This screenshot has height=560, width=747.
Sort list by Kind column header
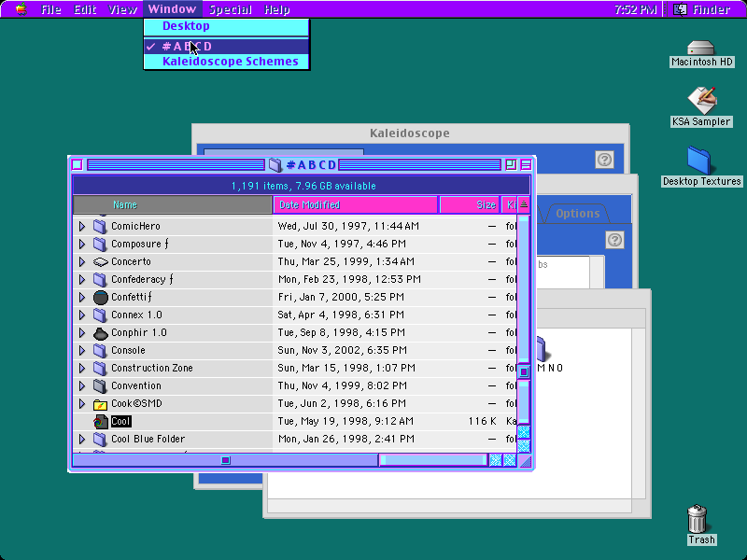[510, 204]
